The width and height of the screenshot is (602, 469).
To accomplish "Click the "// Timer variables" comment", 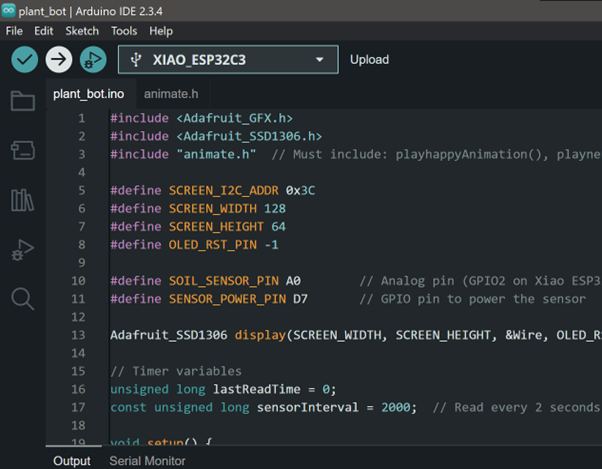I will click(x=176, y=371).
